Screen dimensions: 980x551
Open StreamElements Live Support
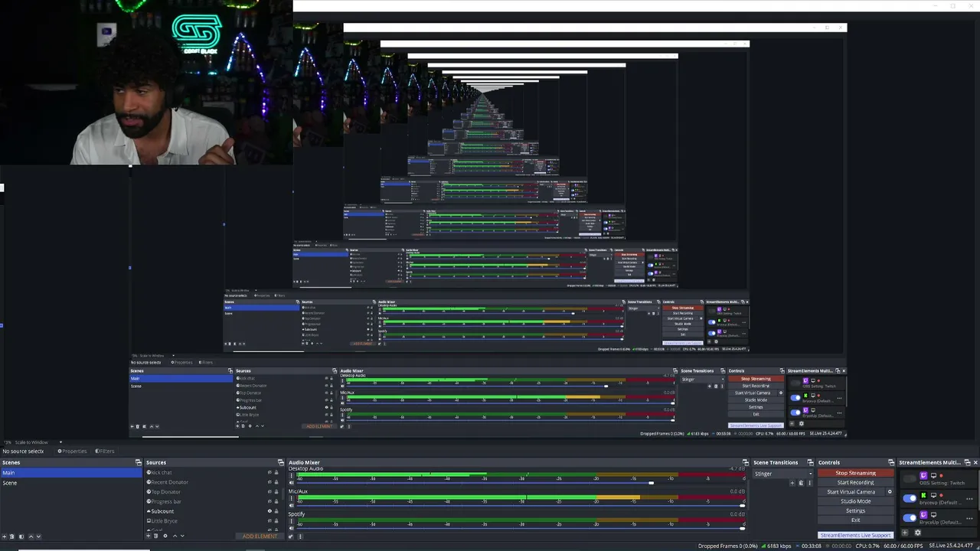coord(855,535)
